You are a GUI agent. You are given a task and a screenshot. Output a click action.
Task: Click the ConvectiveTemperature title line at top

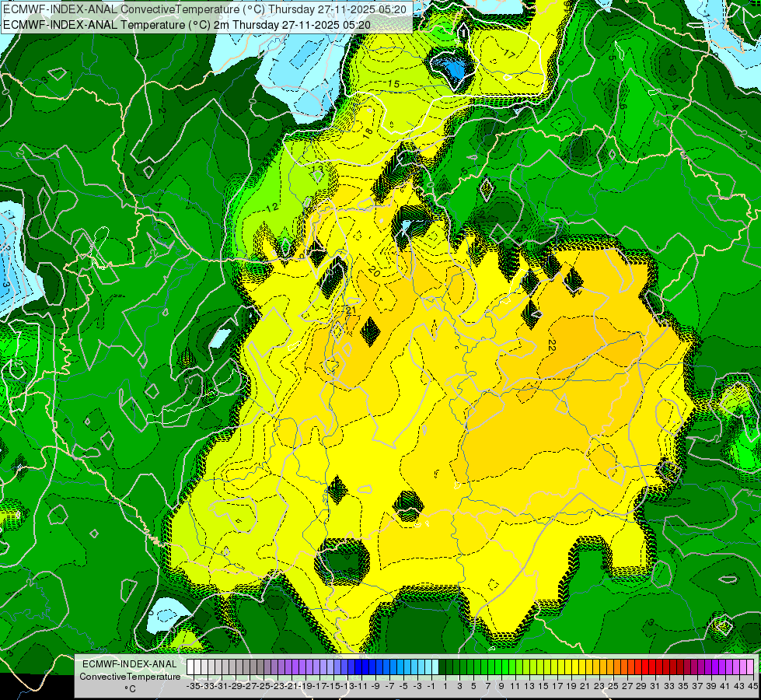(x=204, y=9)
